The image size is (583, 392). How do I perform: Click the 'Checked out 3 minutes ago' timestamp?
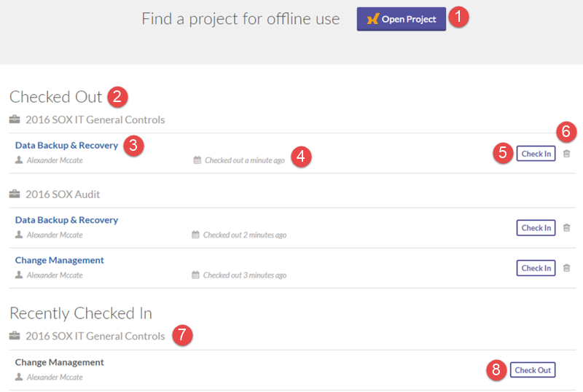click(244, 275)
